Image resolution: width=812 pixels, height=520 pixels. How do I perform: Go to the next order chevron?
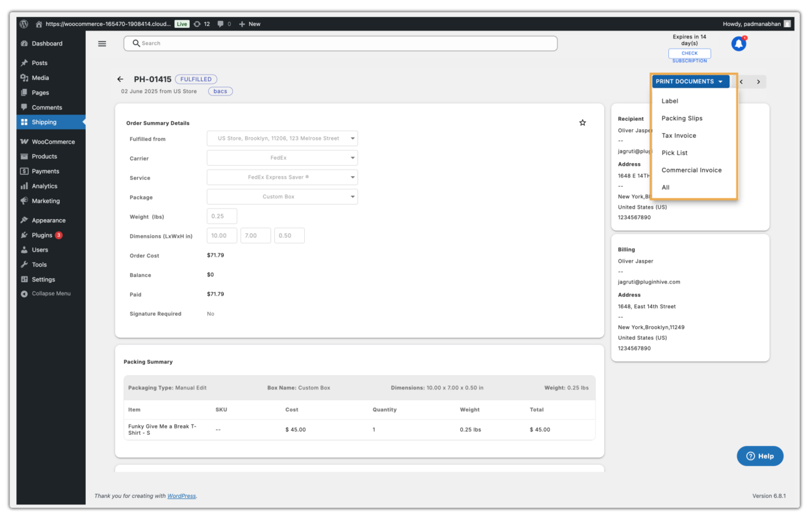758,82
